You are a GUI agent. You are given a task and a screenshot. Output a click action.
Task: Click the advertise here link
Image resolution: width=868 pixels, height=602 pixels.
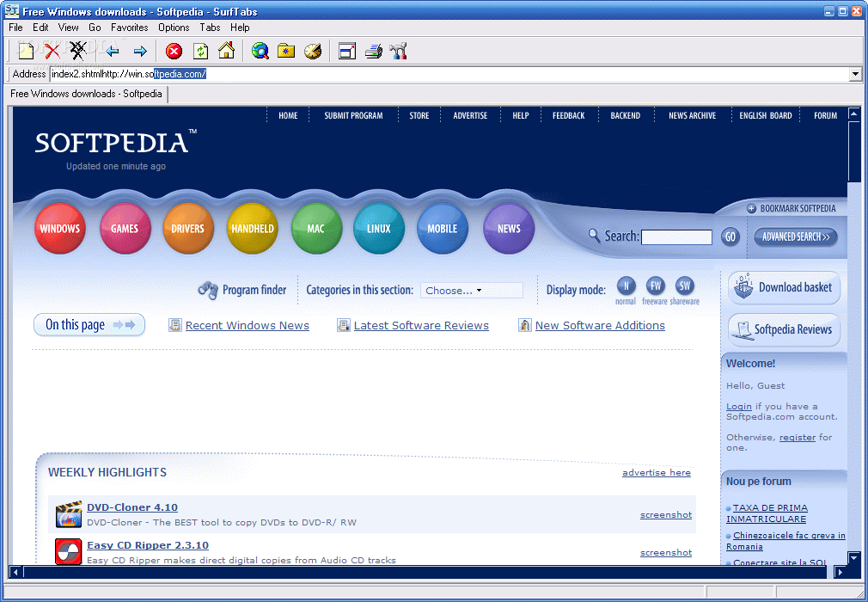pos(657,472)
